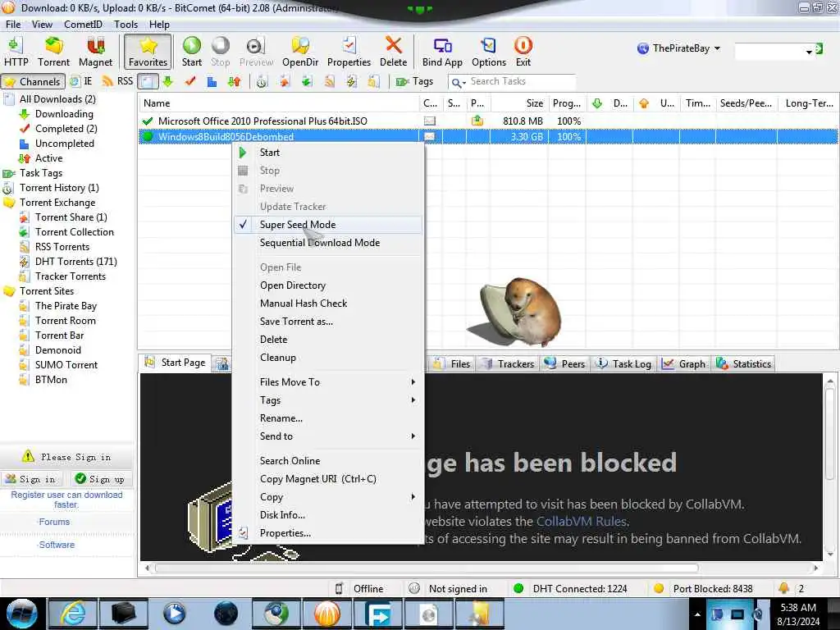Click the active tasks up-down arrows icon
This screenshot has width=840, height=630.
pos(234,81)
